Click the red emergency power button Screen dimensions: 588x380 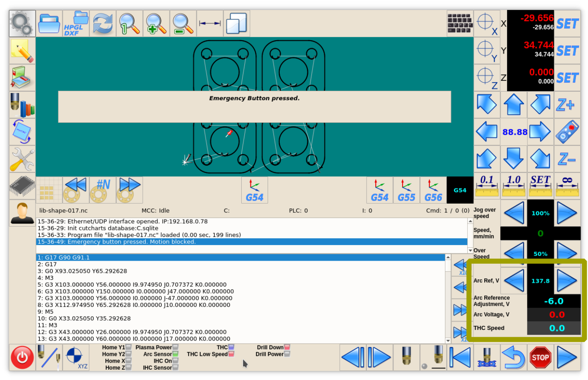click(22, 358)
